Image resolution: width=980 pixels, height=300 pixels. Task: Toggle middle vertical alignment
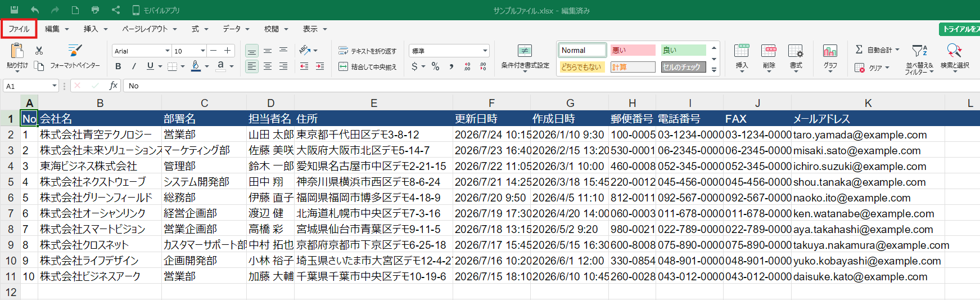click(268, 51)
